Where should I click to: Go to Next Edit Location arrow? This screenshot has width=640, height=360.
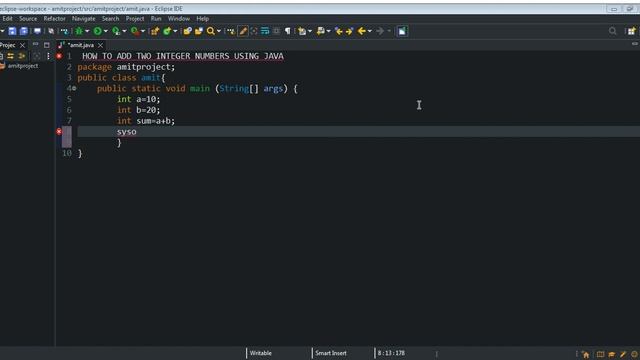coord(349,31)
